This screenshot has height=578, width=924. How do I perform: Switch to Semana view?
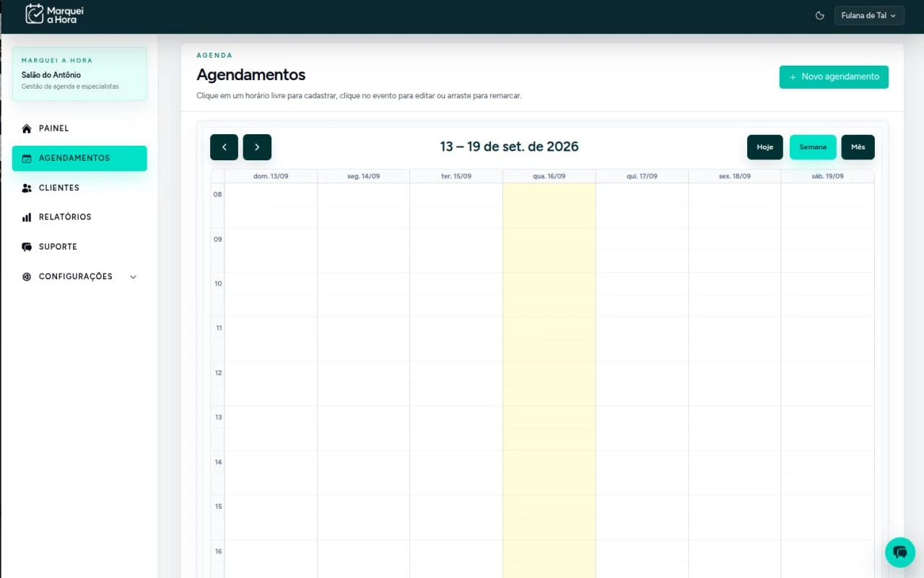813,147
